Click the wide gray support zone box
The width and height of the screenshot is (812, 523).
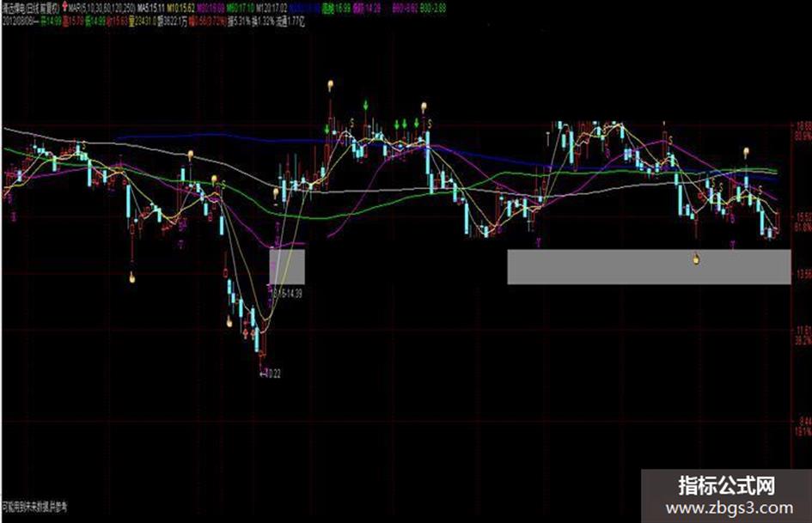649,267
